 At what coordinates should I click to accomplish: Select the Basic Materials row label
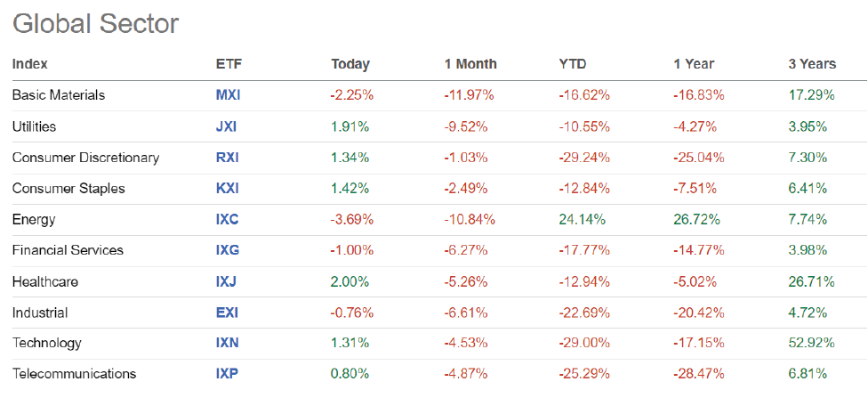click(59, 94)
